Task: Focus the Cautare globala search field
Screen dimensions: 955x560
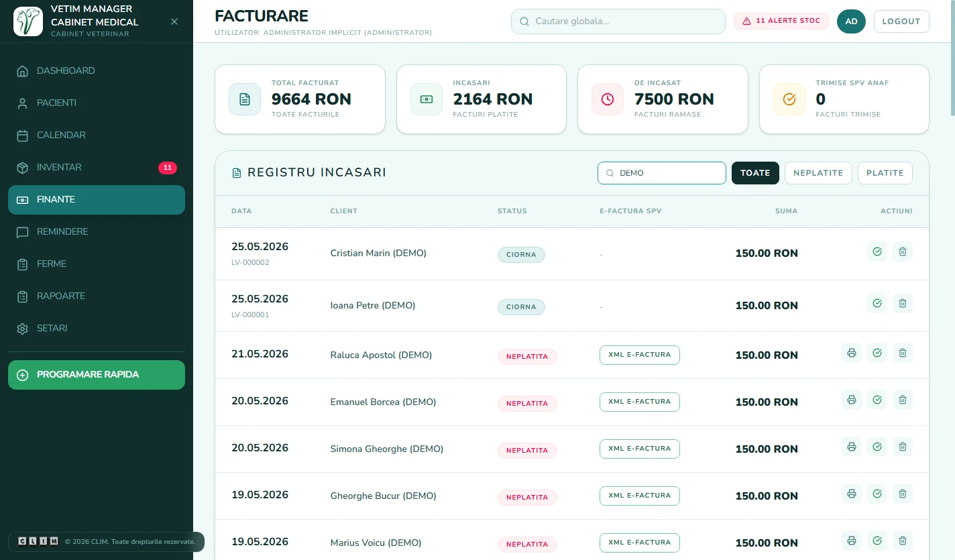Action: click(x=618, y=21)
